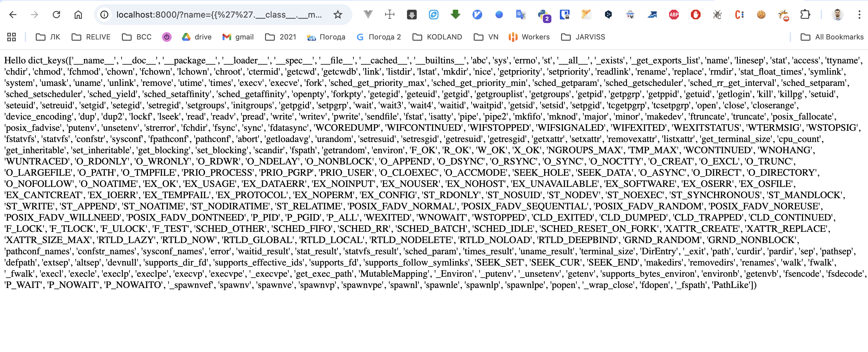Viewport: 868px width, 352px height.
Task: Open the Python extension with badge 2
Action: (543, 15)
